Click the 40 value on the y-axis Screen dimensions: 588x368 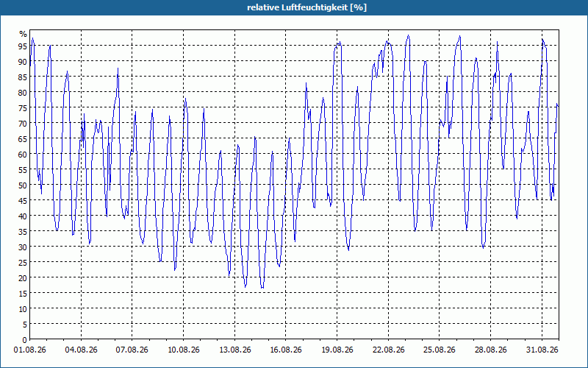(23, 216)
